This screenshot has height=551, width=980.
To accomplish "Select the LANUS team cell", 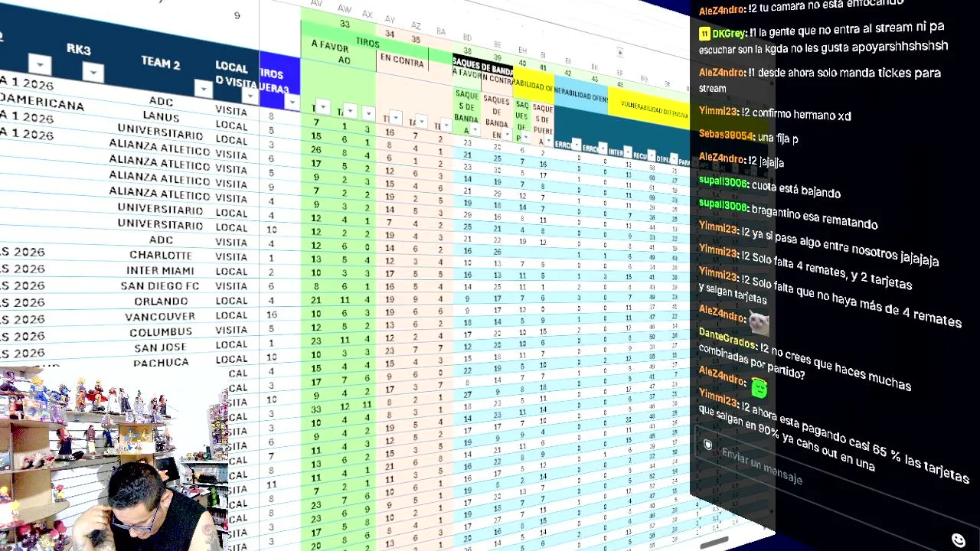I will [161, 116].
